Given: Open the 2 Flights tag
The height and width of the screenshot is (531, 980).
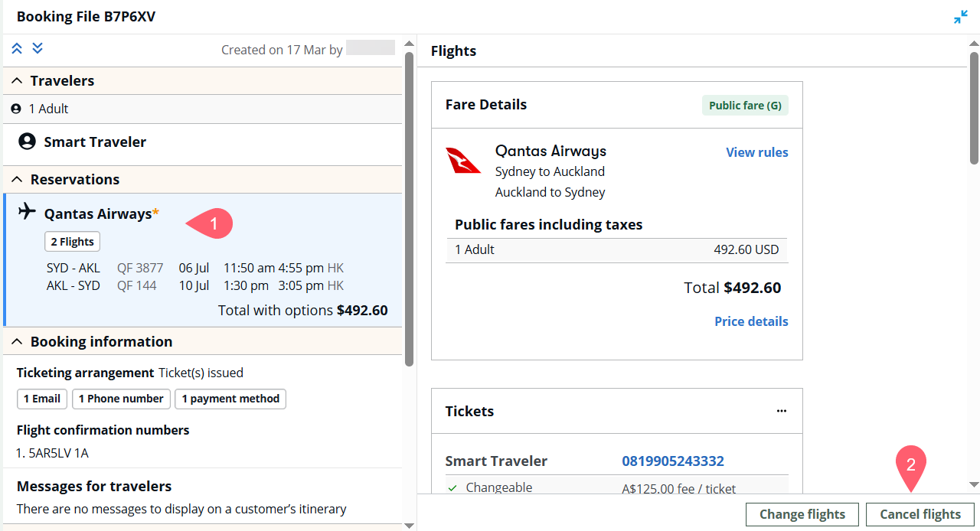Looking at the screenshot, I should tap(72, 242).
